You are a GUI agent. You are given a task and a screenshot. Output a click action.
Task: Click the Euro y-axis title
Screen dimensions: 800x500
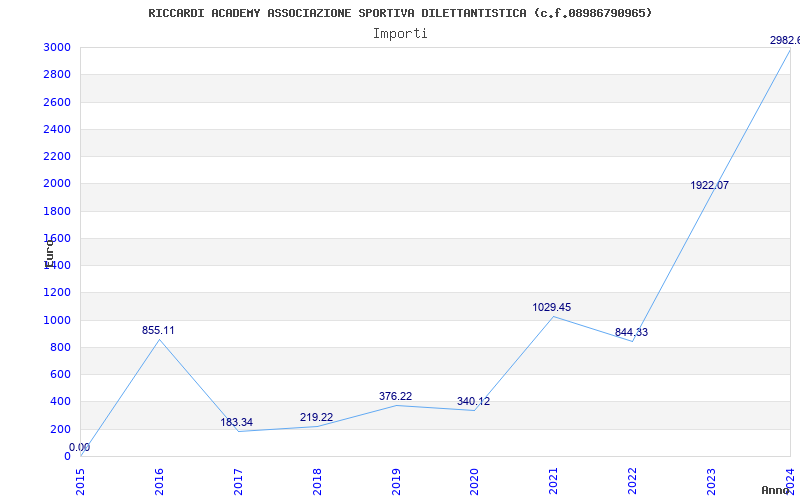click(x=48, y=252)
